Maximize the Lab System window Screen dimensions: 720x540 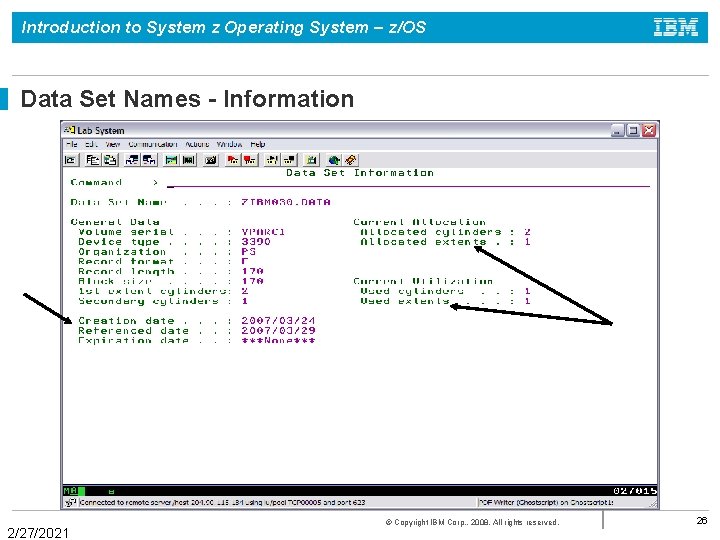click(633, 130)
